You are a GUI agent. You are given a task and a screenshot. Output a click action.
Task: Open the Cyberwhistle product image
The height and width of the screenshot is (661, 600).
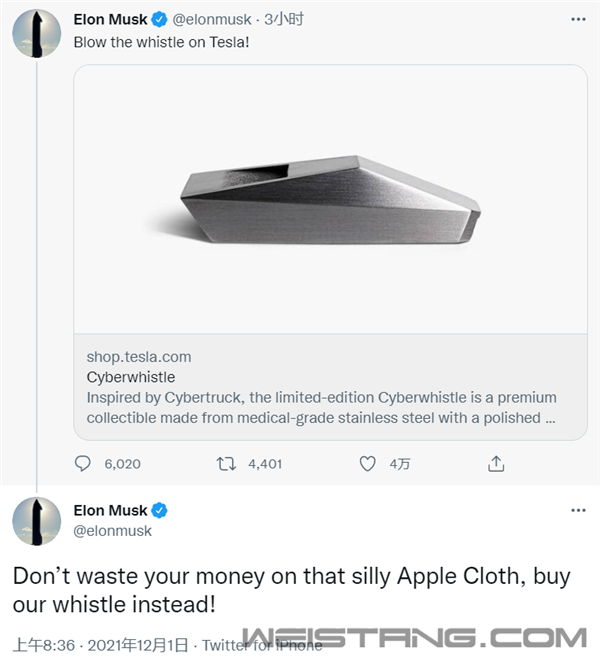click(330, 199)
